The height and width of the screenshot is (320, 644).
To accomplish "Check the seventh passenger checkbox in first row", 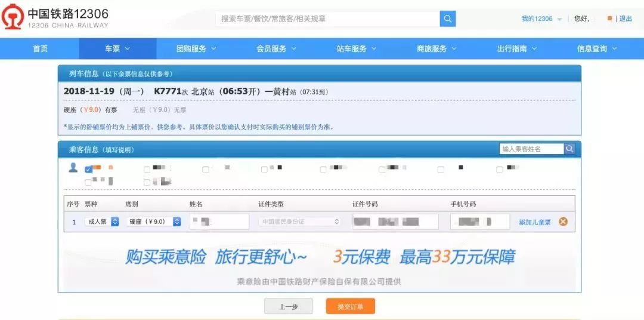I will [x=441, y=170].
